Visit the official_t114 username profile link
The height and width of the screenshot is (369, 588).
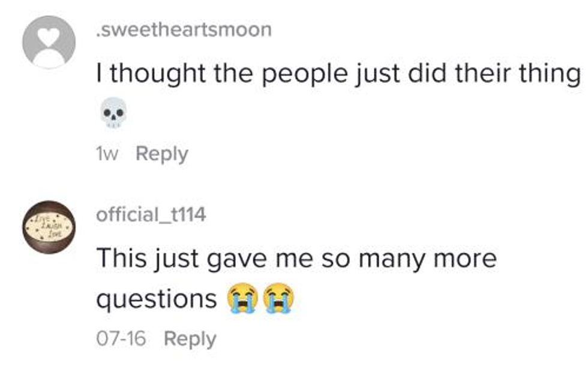point(151,214)
